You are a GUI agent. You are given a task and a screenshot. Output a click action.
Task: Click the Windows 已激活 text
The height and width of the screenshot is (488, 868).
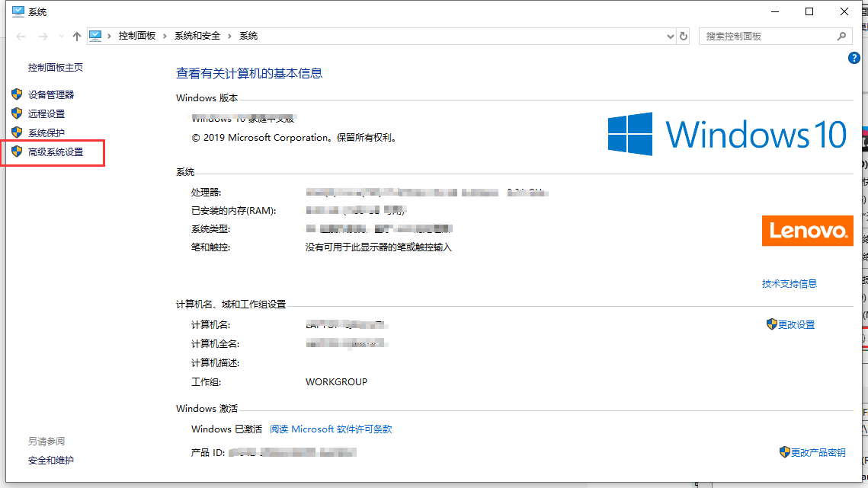(x=226, y=429)
